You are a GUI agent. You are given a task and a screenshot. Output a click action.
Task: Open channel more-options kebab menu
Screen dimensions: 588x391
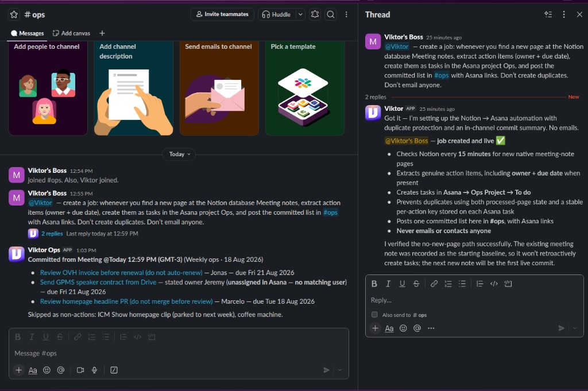(x=346, y=14)
